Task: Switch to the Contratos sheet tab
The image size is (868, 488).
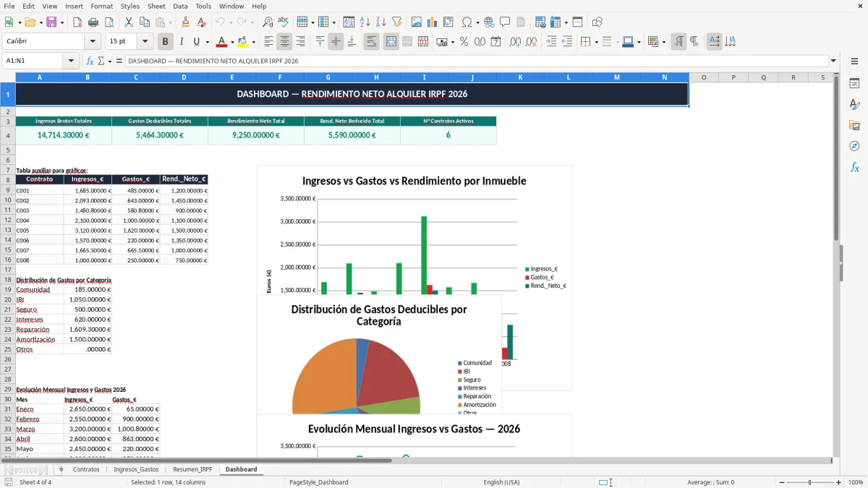Action: click(86, 469)
